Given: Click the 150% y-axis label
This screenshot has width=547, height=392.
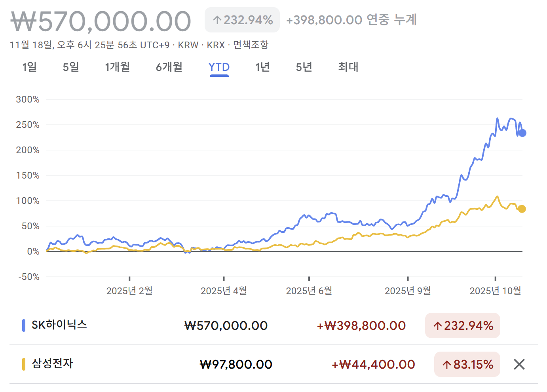Looking at the screenshot, I should pyautogui.click(x=28, y=175).
